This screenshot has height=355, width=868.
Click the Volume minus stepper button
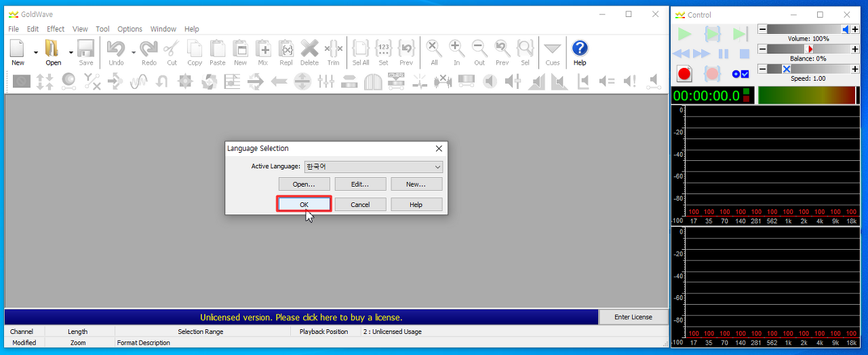[x=762, y=29]
